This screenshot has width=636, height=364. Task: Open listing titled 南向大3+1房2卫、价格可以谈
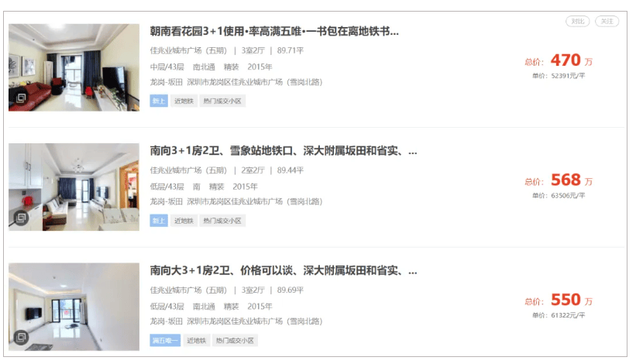point(283,270)
